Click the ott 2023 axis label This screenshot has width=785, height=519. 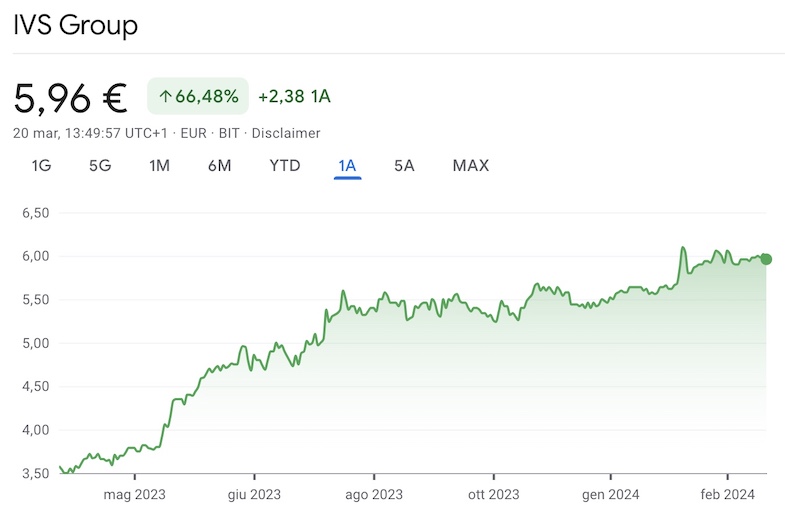pyautogui.click(x=494, y=494)
